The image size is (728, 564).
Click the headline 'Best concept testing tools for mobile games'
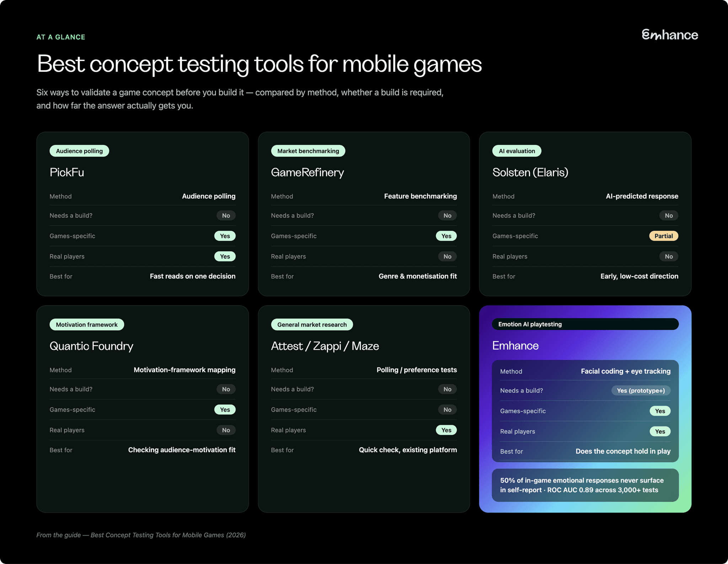pyautogui.click(x=259, y=64)
